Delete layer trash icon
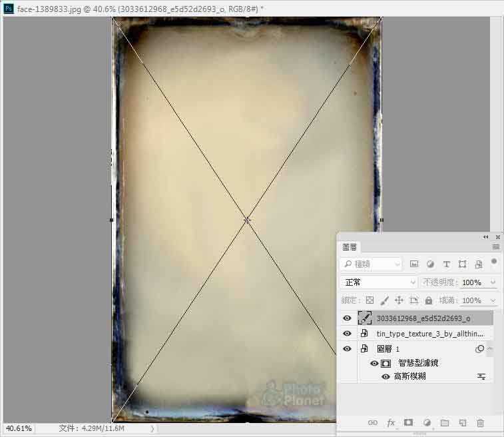Screen dimensions: 504x437 coord(480,422)
